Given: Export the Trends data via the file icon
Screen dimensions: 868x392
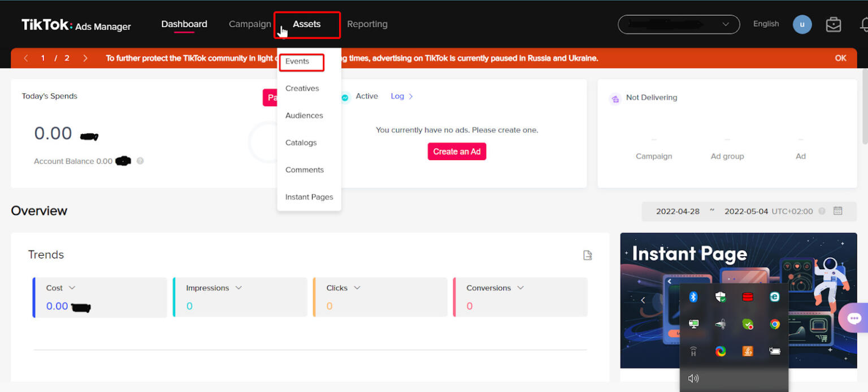Looking at the screenshot, I should [588, 255].
